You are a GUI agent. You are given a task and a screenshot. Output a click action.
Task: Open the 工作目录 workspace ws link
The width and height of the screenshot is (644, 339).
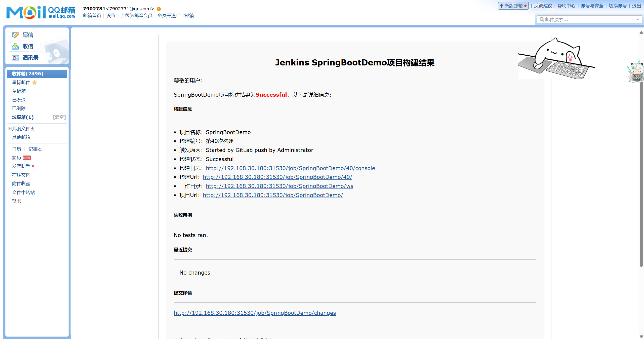tap(279, 186)
